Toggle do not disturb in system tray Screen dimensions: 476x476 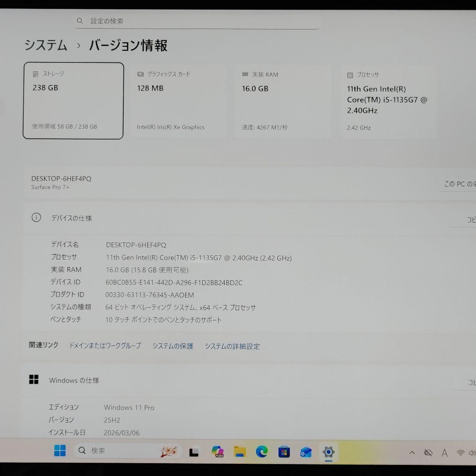tap(428, 452)
